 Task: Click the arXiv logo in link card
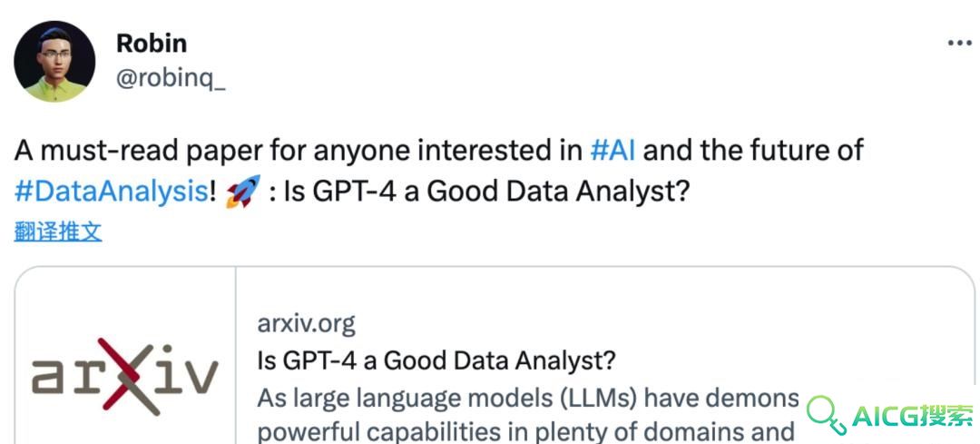(125, 377)
